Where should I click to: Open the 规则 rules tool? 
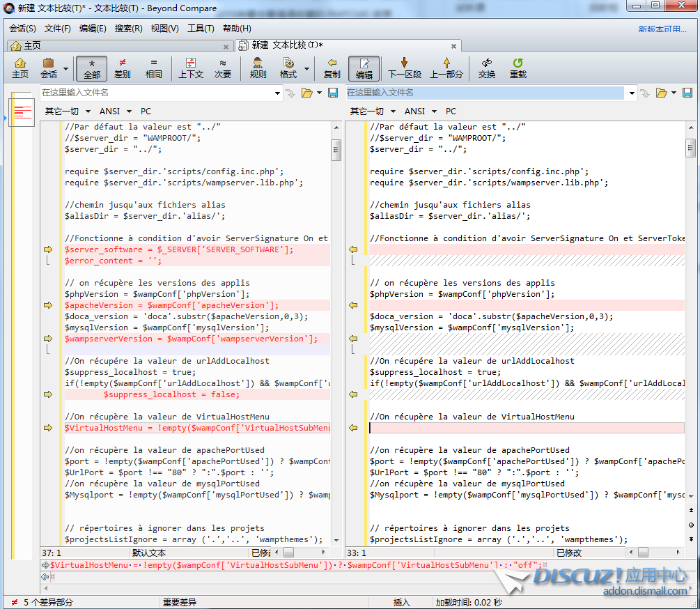click(x=258, y=68)
